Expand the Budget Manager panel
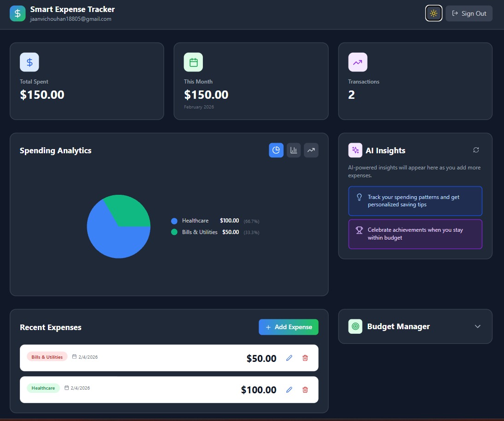504x421 pixels. (478, 326)
